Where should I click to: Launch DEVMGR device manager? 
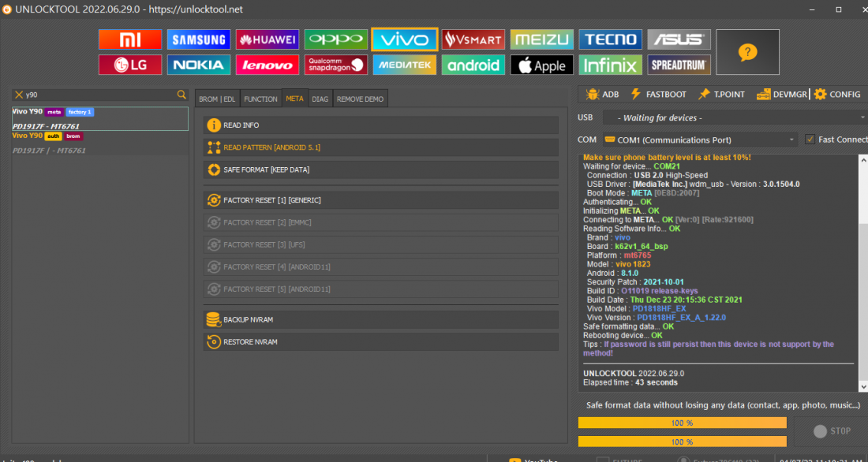click(x=782, y=94)
